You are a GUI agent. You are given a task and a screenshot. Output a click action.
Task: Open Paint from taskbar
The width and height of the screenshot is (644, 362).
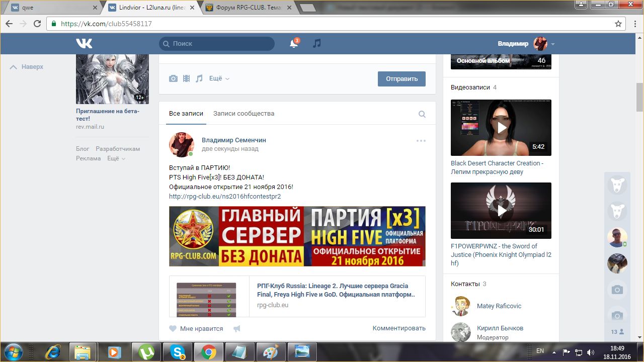tap(271, 352)
